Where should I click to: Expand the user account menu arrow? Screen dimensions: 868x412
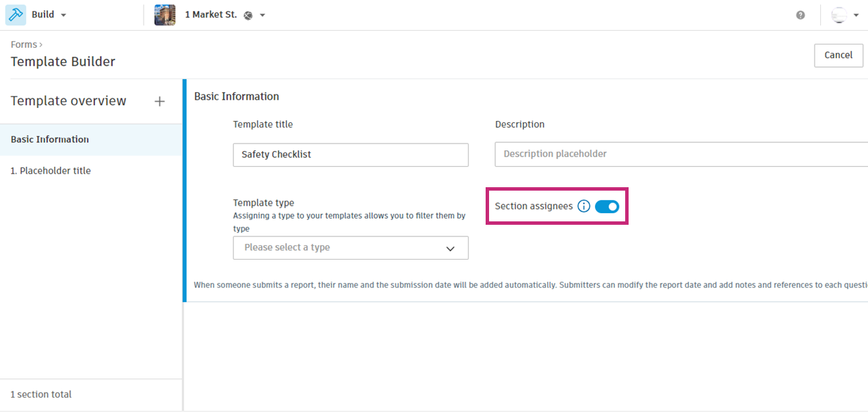point(856,15)
